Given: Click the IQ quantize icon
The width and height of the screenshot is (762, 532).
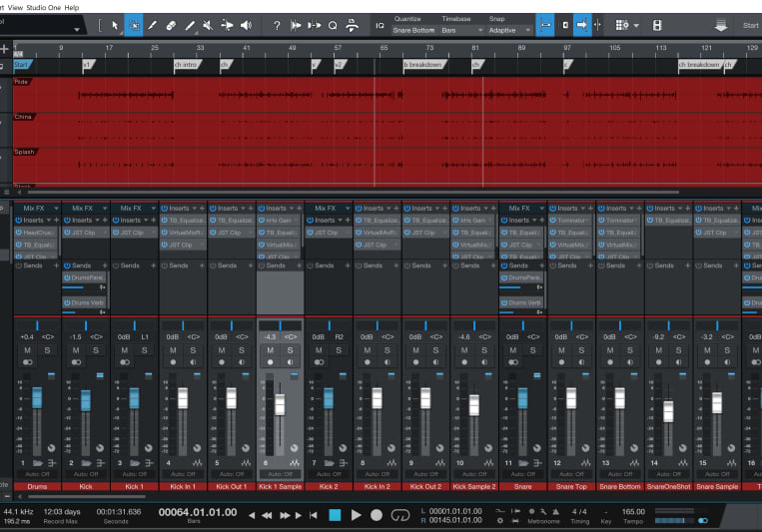Looking at the screenshot, I should [381, 26].
